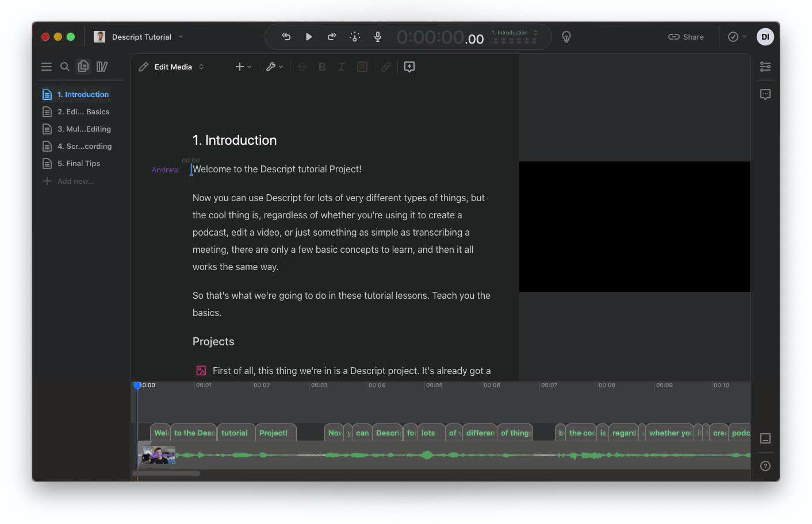Select the 1. Introduction composition
The image size is (812, 524).
pyautogui.click(x=76, y=94)
